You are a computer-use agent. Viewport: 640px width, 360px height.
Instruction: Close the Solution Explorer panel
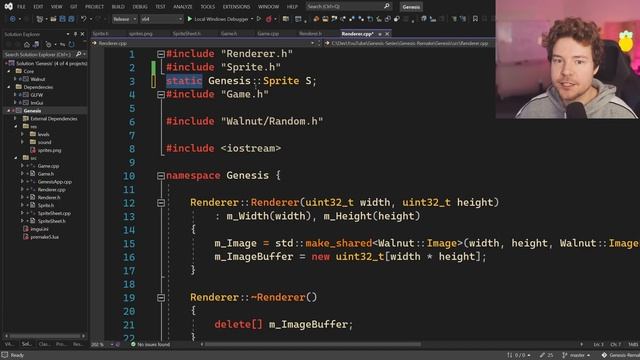point(82,34)
